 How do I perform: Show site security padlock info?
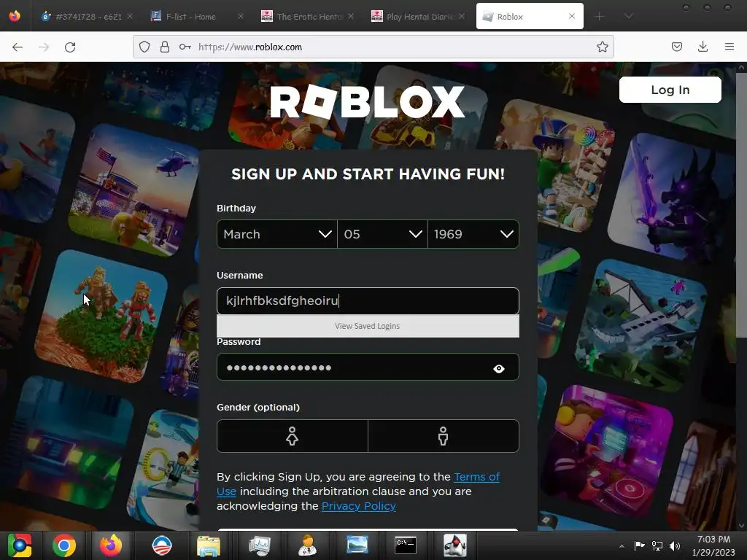pos(165,47)
